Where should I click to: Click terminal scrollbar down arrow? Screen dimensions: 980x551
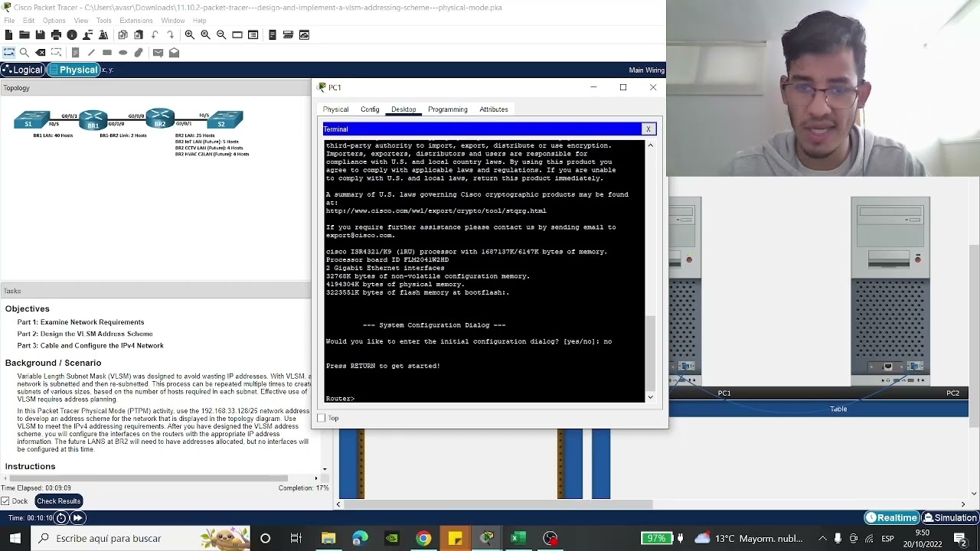pos(651,397)
